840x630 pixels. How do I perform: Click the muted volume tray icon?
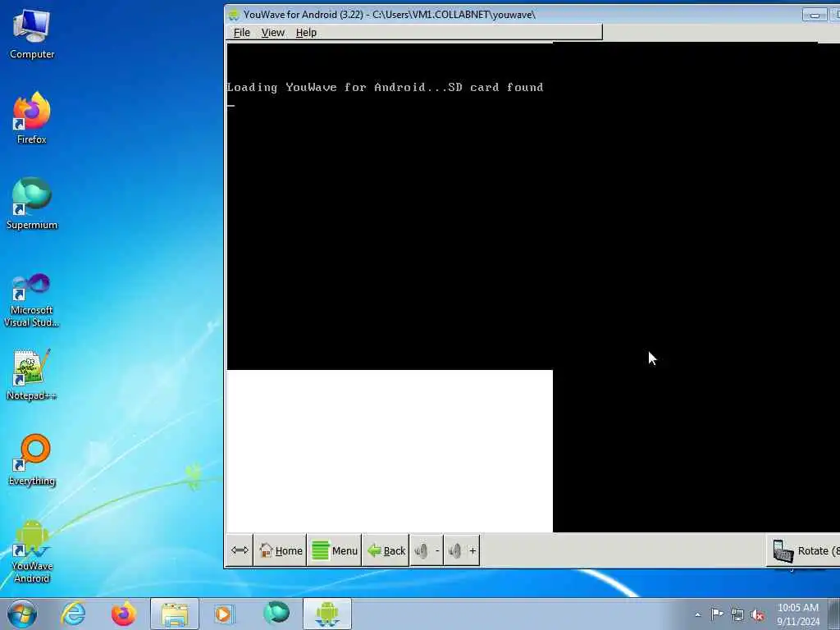click(757, 614)
